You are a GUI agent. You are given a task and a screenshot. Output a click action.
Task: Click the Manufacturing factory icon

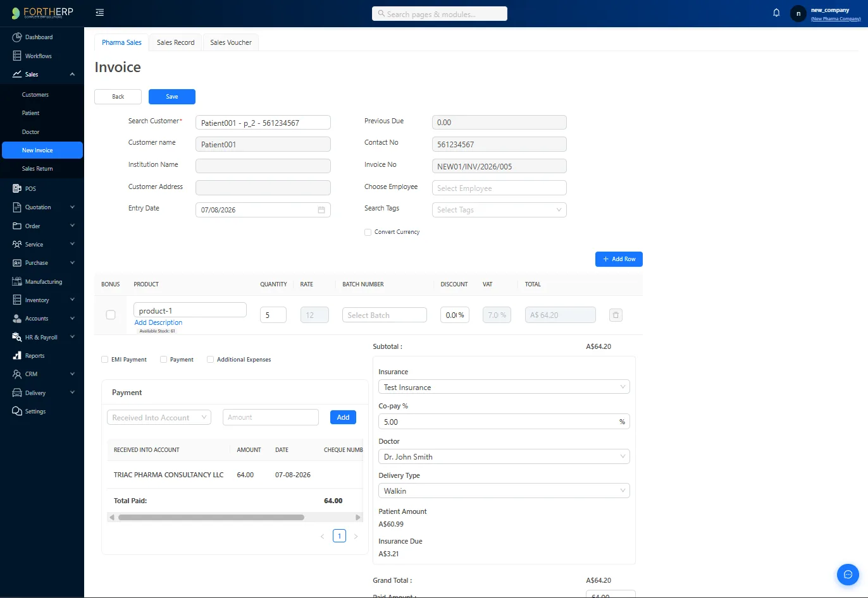(17, 281)
